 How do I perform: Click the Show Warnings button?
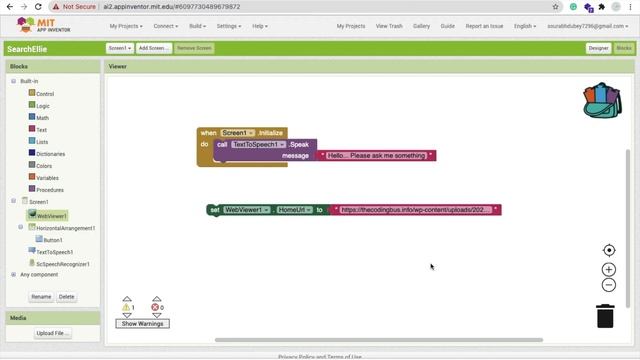click(142, 324)
